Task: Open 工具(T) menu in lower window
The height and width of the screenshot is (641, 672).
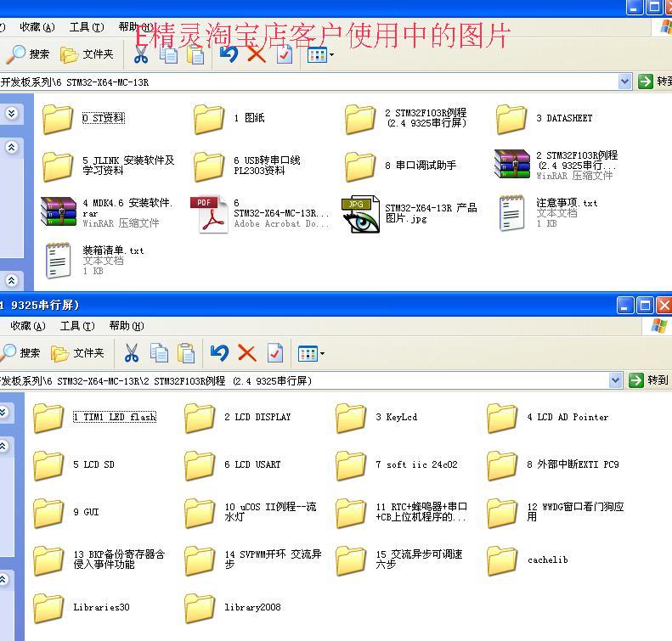Action: [77, 326]
